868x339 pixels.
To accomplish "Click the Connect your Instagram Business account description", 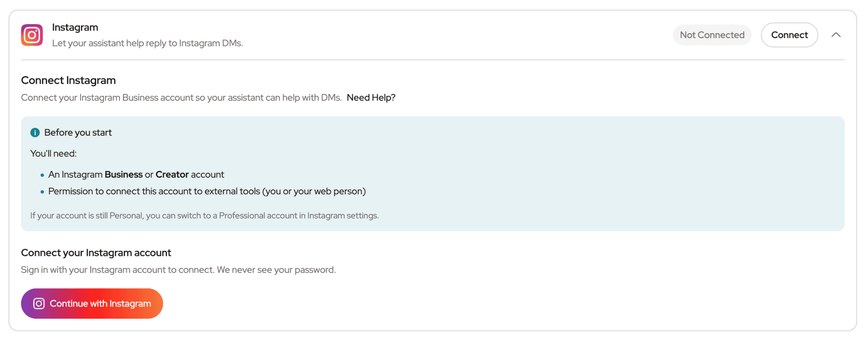I will tap(181, 98).
